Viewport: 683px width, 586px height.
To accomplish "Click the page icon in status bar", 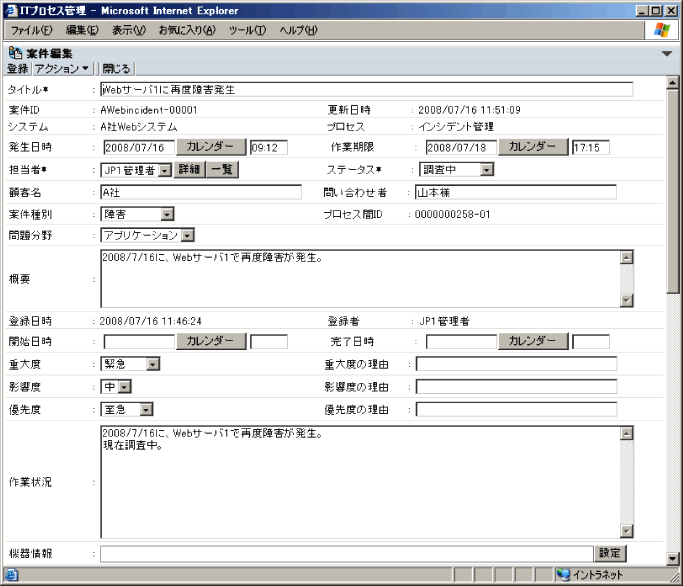I will 12,575.
